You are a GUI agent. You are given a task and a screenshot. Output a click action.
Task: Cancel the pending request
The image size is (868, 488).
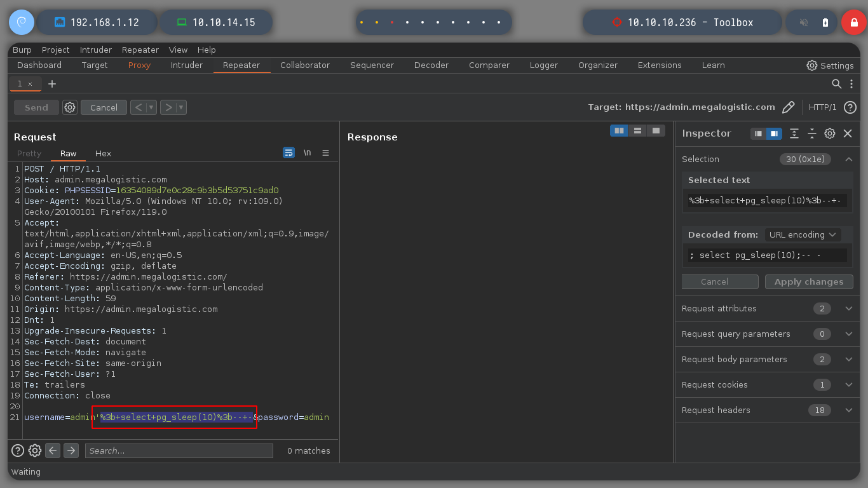104,107
